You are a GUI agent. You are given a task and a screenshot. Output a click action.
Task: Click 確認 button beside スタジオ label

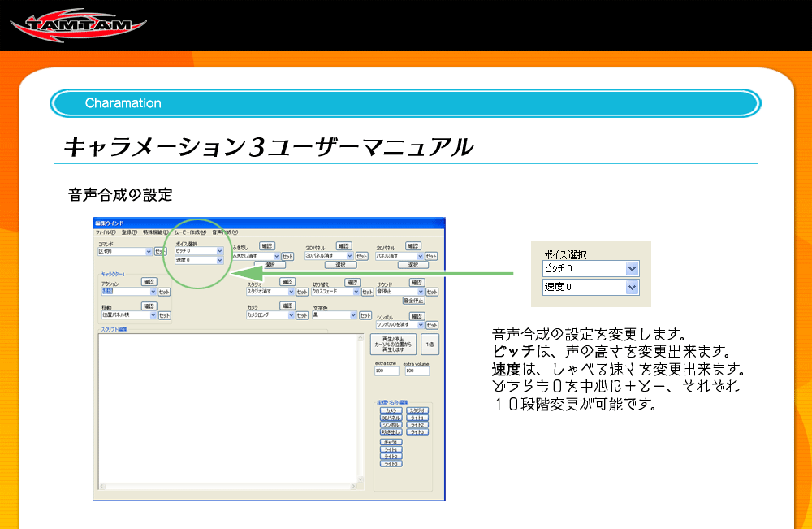[287, 282]
